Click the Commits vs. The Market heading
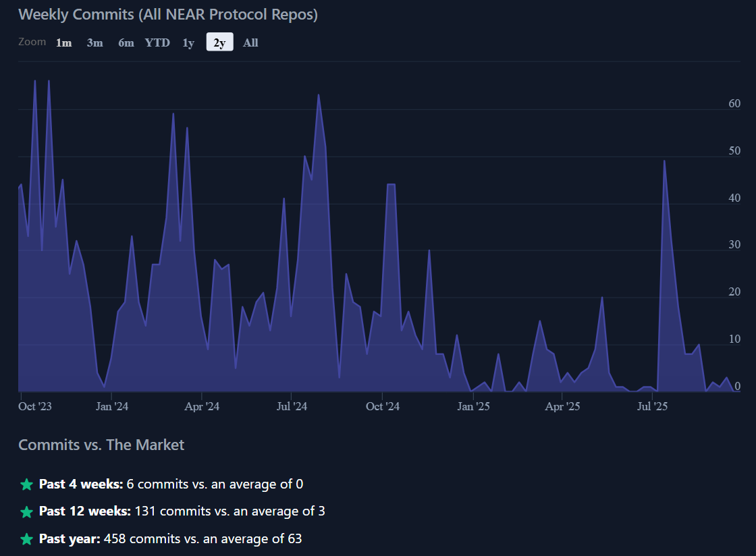The height and width of the screenshot is (556, 756). coord(101,445)
